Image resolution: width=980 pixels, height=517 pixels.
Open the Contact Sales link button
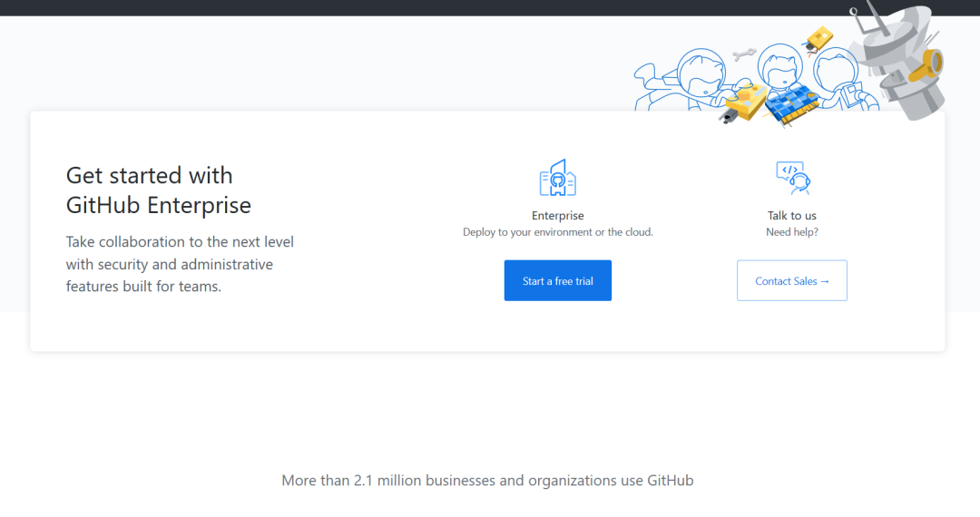point(792,280)
